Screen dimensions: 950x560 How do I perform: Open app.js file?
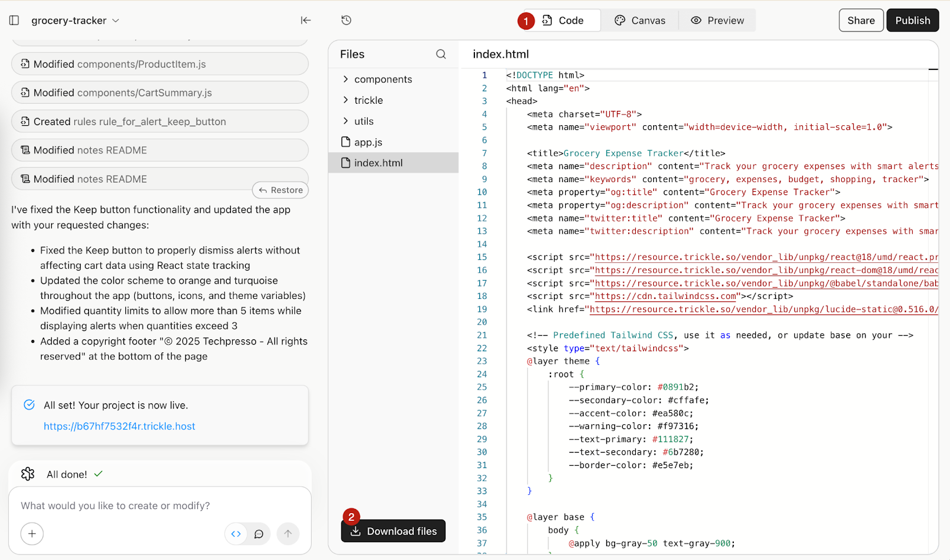393,142
